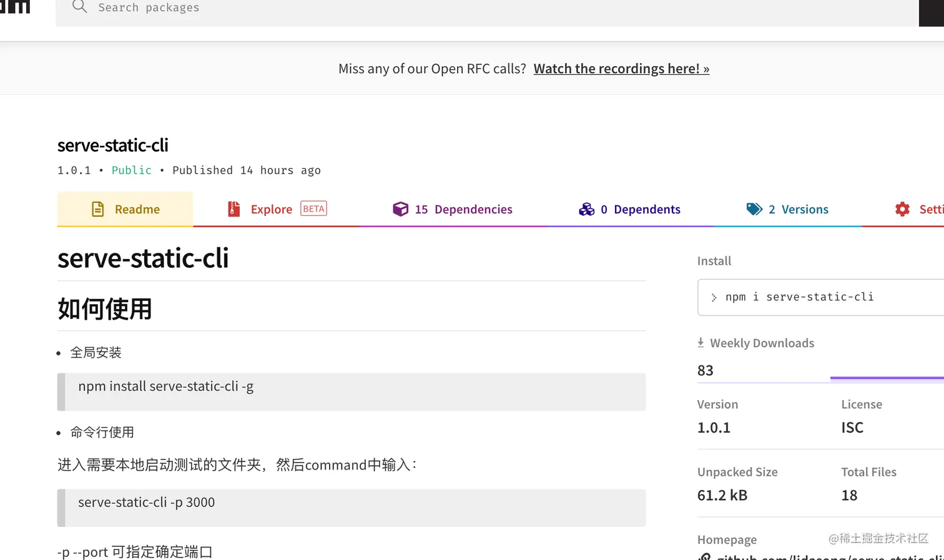This screenshot has width=944, height=560.
Task: Click the 如何使用 heading
Action: point(105,308)
